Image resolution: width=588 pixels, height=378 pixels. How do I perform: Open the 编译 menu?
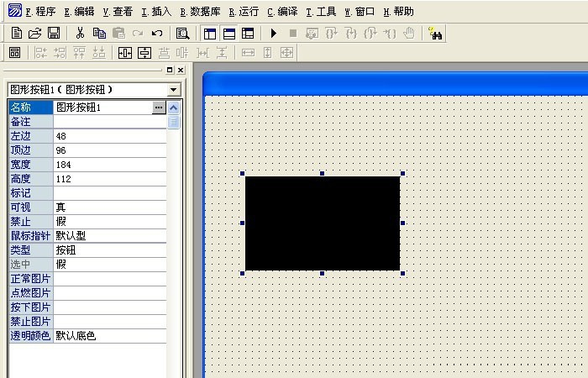coord(282,12)
